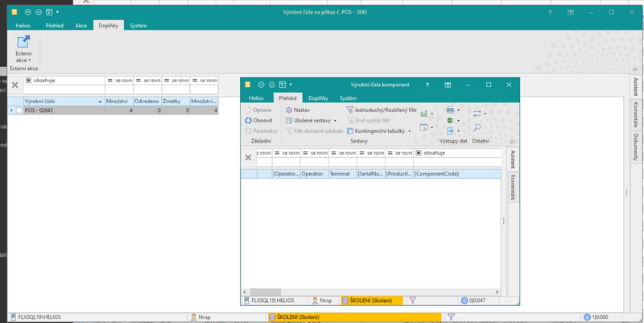Viewport: 644px width, 323px height.
Task: Open the dropdown arrow next to the printer icon
Action: 459,110
